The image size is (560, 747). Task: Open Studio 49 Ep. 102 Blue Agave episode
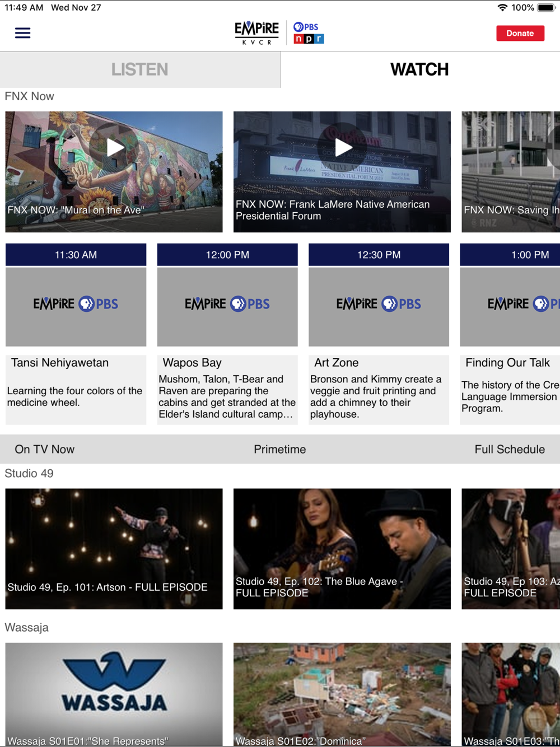[342, 549]
